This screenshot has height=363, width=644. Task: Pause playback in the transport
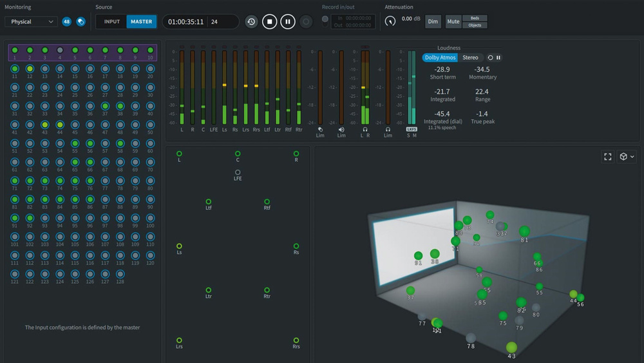pyautogui.click(x=288, y=21)
